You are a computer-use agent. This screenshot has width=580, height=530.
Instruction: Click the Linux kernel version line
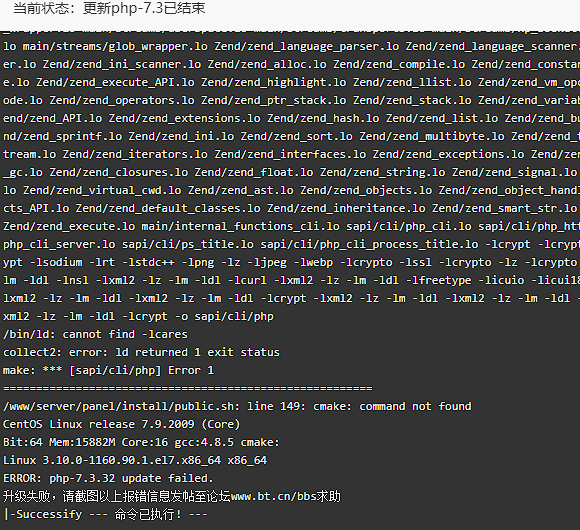pos(135,460)
